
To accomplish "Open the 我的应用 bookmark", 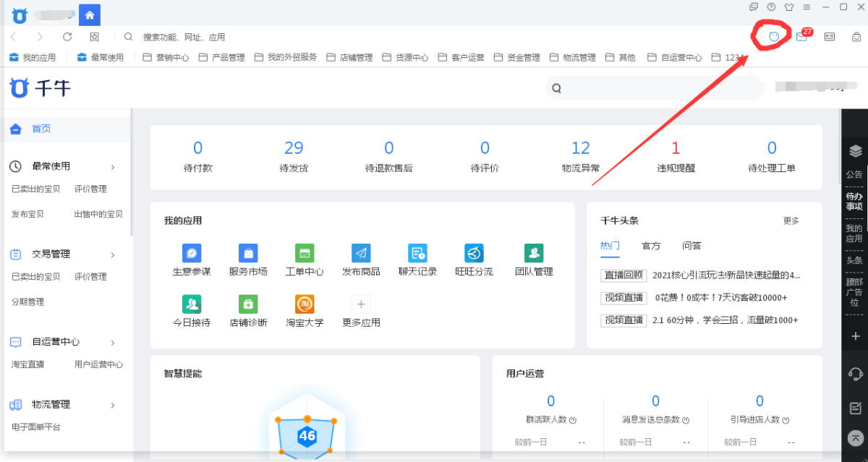I will [x=33, y=57].
